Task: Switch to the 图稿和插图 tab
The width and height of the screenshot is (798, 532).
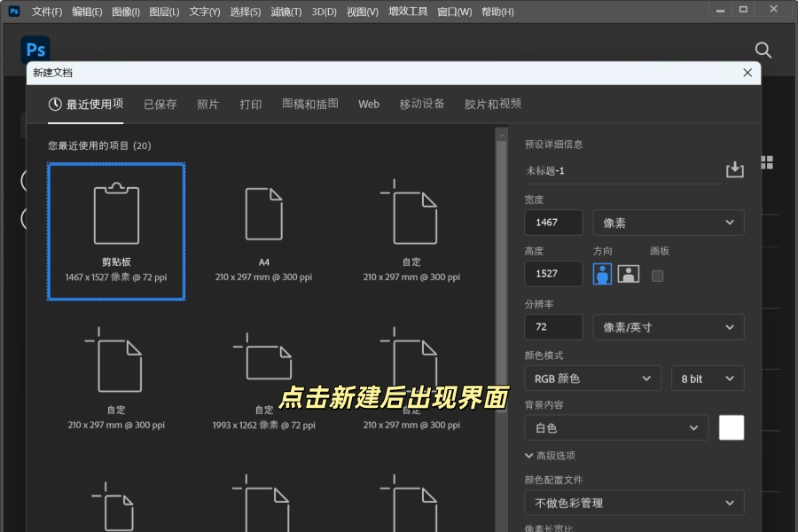Action: (310, 104)
